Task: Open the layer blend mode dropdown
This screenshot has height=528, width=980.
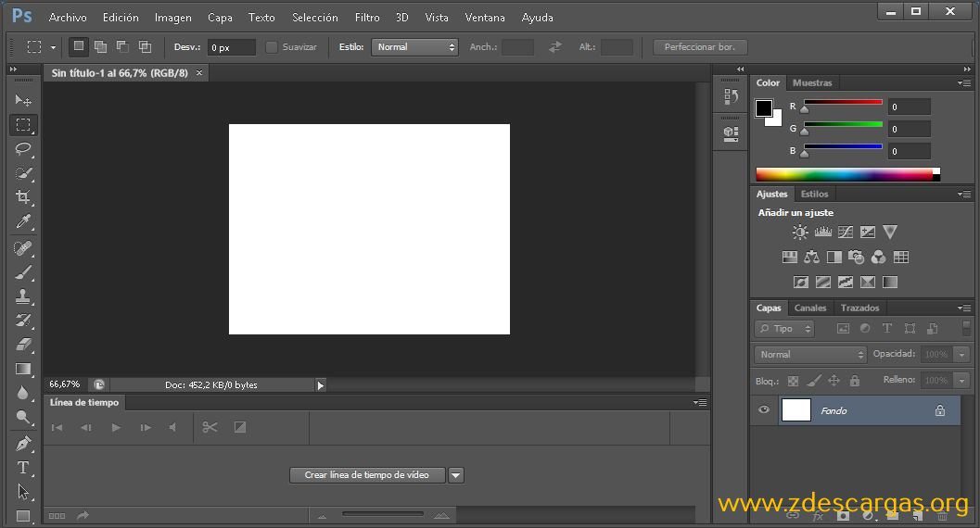Action: coord(810,355)
